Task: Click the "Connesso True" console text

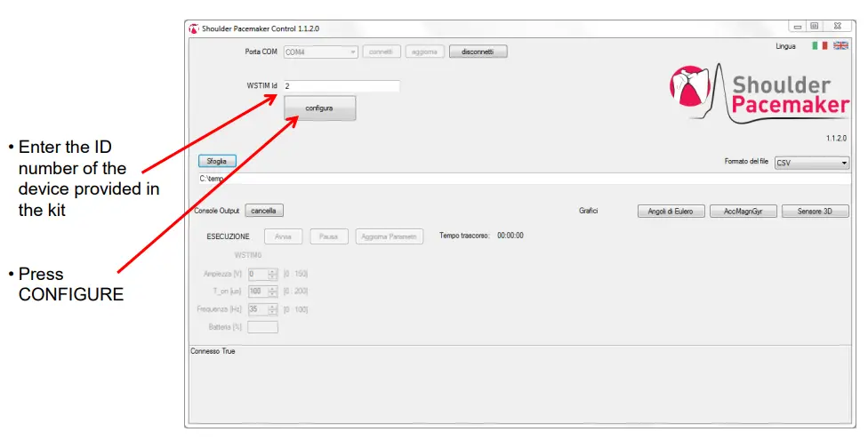Action: click(x=213, y=351)
